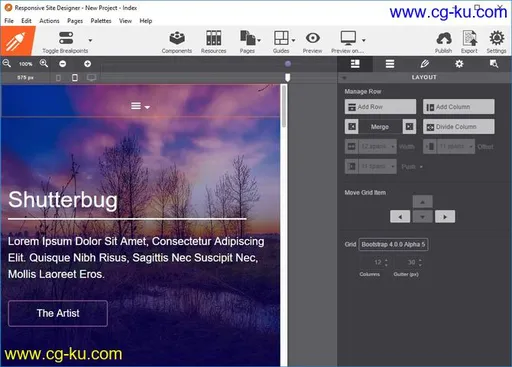Open the Toggle Breakpoints dropdown arrow
Viewport: 512px width, 367px height.
click(90, 40)
